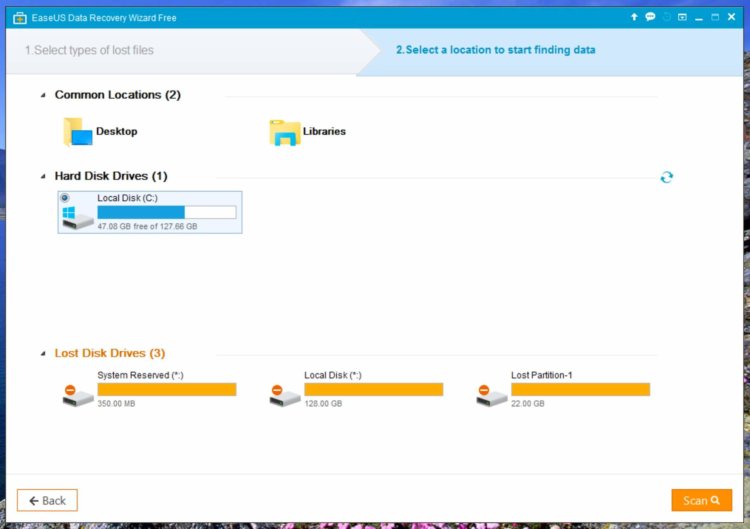Start the scan with Scan button
The height and width of the screenshot is (529, 750).
[701, 500]
